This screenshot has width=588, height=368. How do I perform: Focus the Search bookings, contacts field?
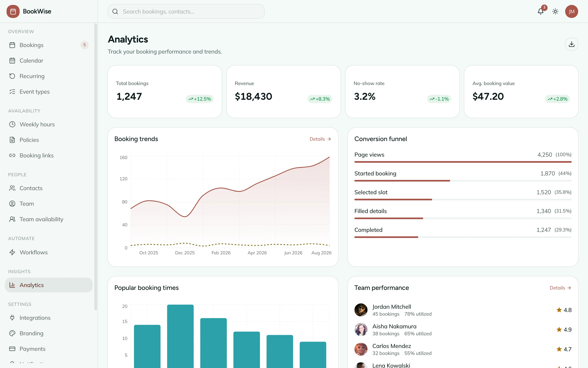(x=186, y=11)
